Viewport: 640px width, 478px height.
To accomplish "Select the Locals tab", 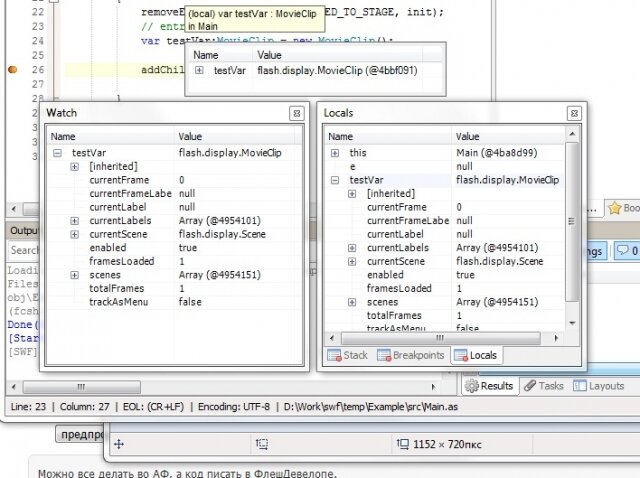I will click(477, 355).
